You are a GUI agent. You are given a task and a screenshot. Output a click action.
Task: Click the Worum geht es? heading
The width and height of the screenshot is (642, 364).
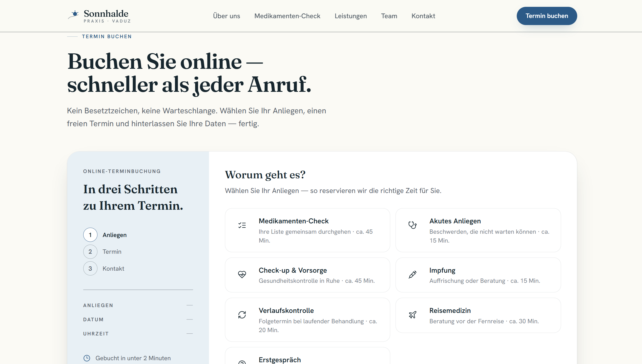[265, 175]
